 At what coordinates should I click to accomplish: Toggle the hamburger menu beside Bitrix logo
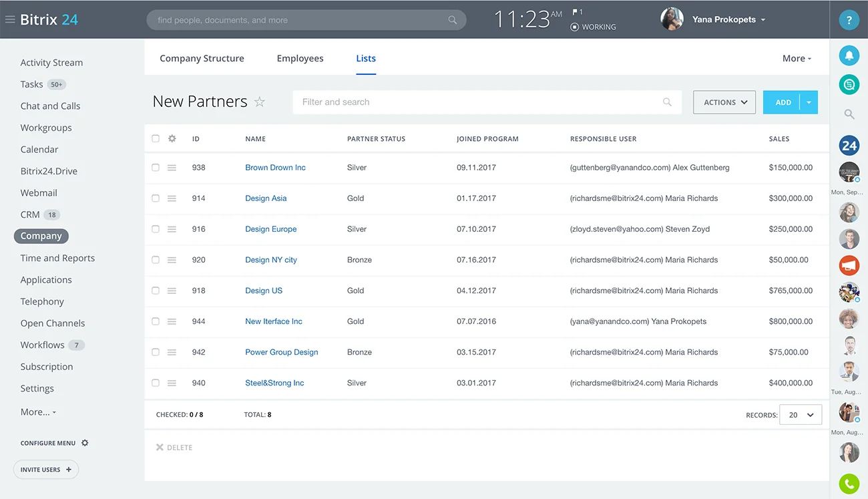click(10, 20)
